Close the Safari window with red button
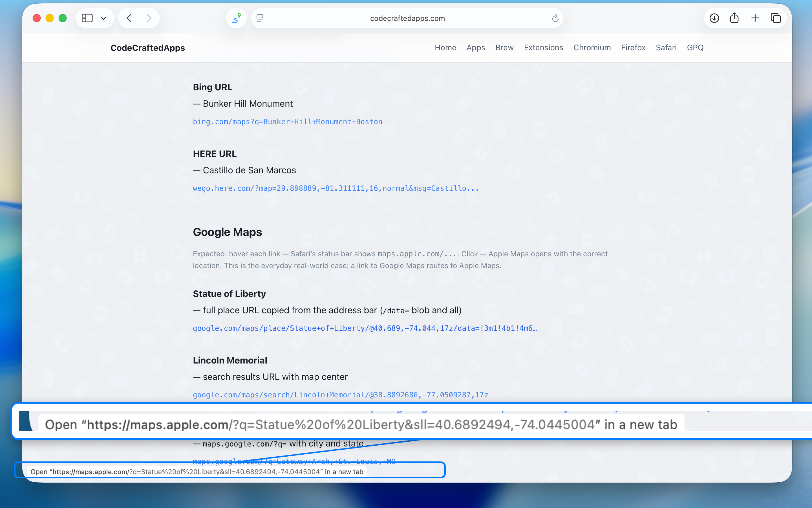812x508 pixels. click(37, 18)
